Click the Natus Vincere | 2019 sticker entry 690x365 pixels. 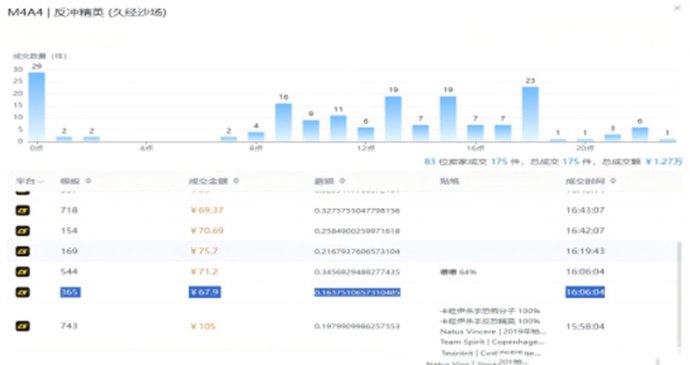tap(493, 332)
